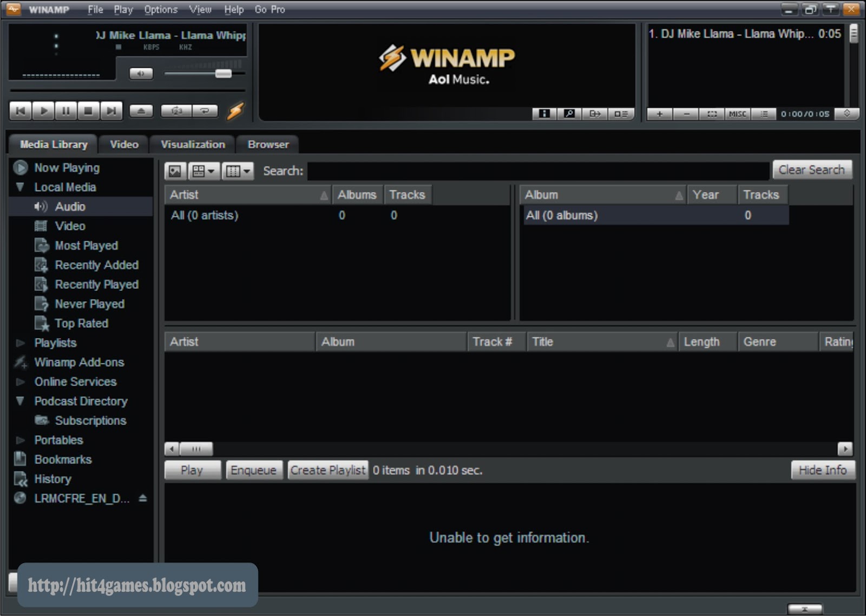Skip to the previous track
Screen dimensions: 866x616
tap(21, 111)
